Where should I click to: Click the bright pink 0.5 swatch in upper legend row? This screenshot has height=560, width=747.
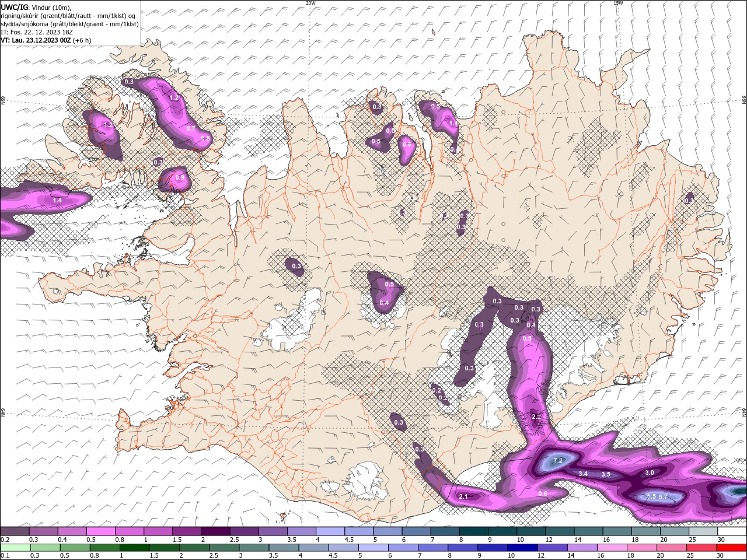coord(100,531)
